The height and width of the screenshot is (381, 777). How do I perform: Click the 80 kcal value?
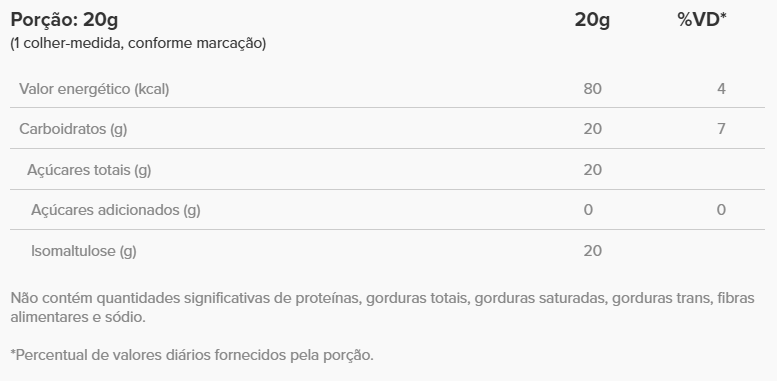(593, 89)
